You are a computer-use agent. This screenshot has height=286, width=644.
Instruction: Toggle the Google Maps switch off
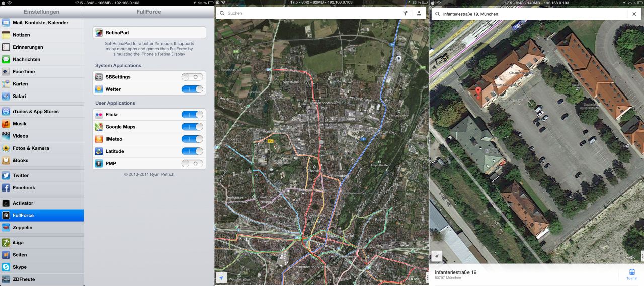point(192,127)
